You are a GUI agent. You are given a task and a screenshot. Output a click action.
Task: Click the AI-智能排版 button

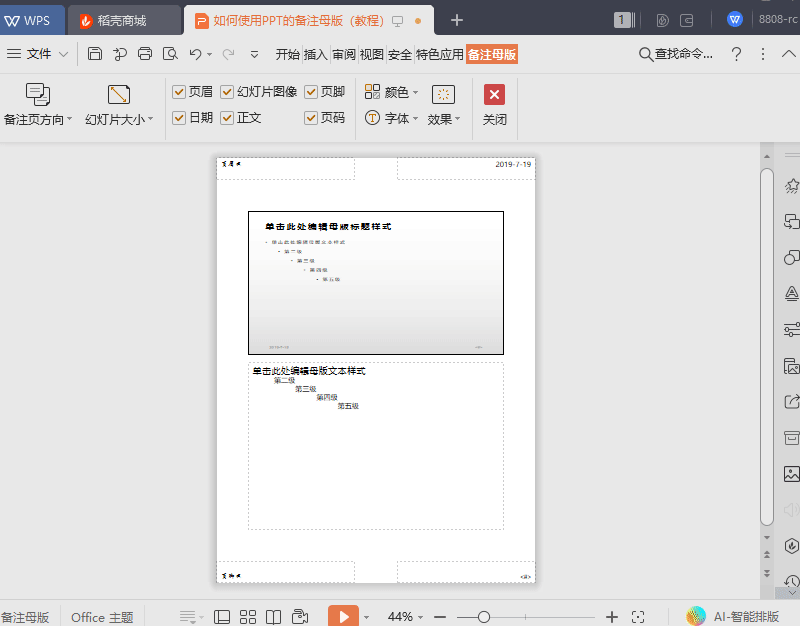click(733, 616)
